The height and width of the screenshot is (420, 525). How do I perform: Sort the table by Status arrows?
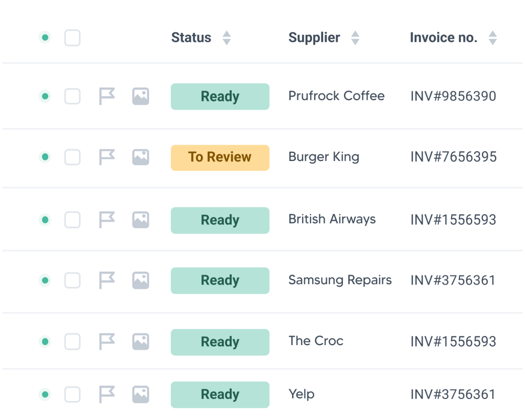227,37
